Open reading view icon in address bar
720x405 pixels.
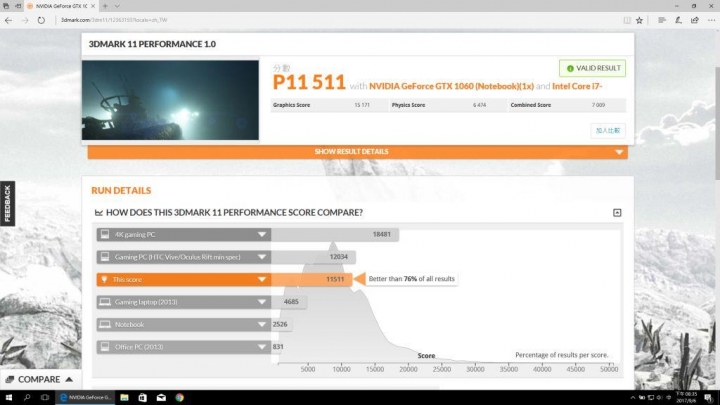click(x=627, y=20)
